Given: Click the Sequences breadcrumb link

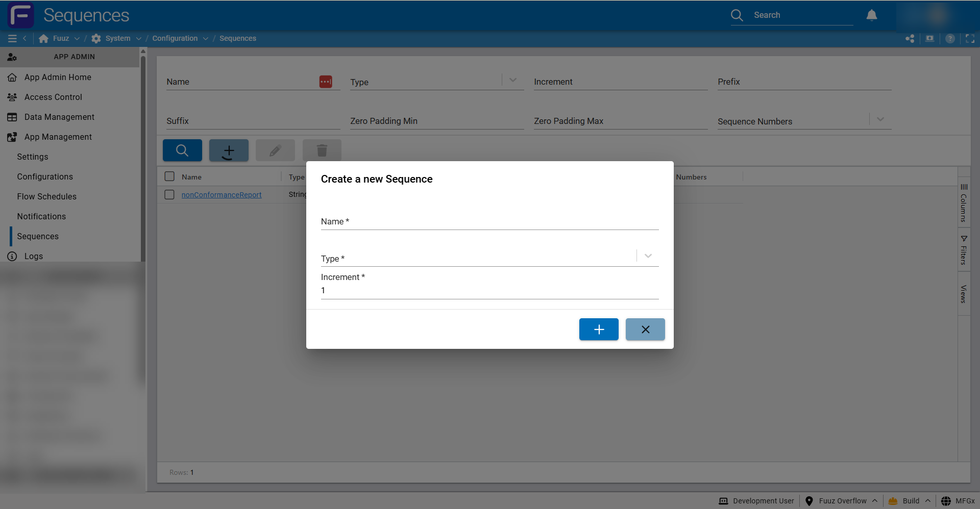Looking at the screenshot, I should tap(238, 39).
